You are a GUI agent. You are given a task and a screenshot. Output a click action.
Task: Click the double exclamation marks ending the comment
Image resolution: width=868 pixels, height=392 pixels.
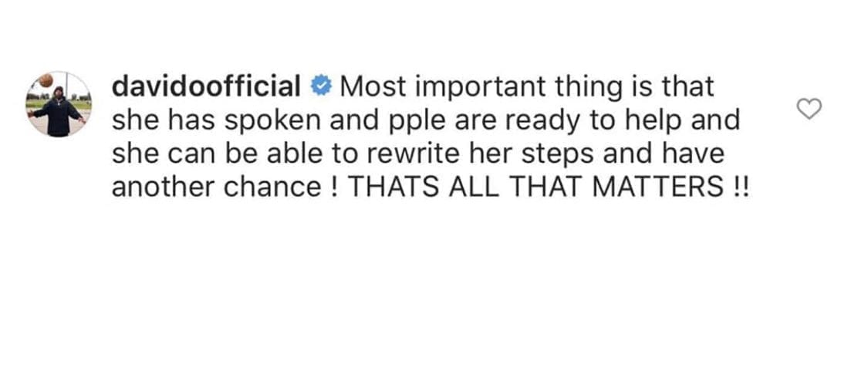738,188
